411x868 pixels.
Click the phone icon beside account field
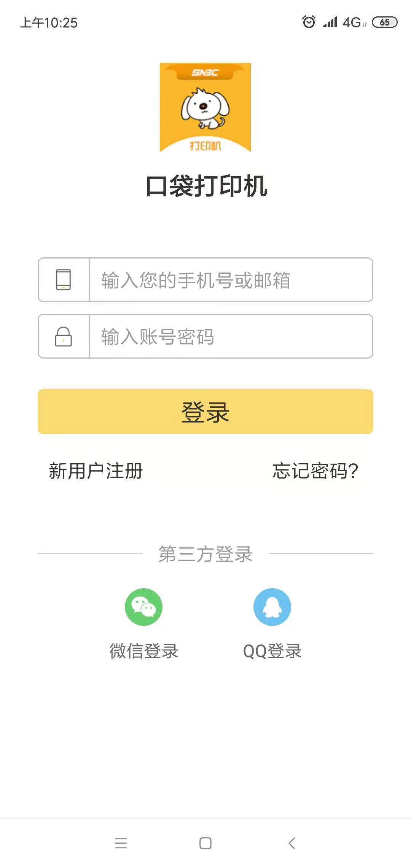point(64,280)
